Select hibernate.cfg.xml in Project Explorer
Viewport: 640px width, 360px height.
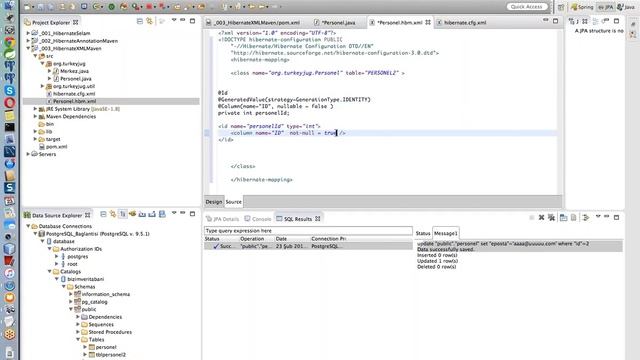click(74, 93)
